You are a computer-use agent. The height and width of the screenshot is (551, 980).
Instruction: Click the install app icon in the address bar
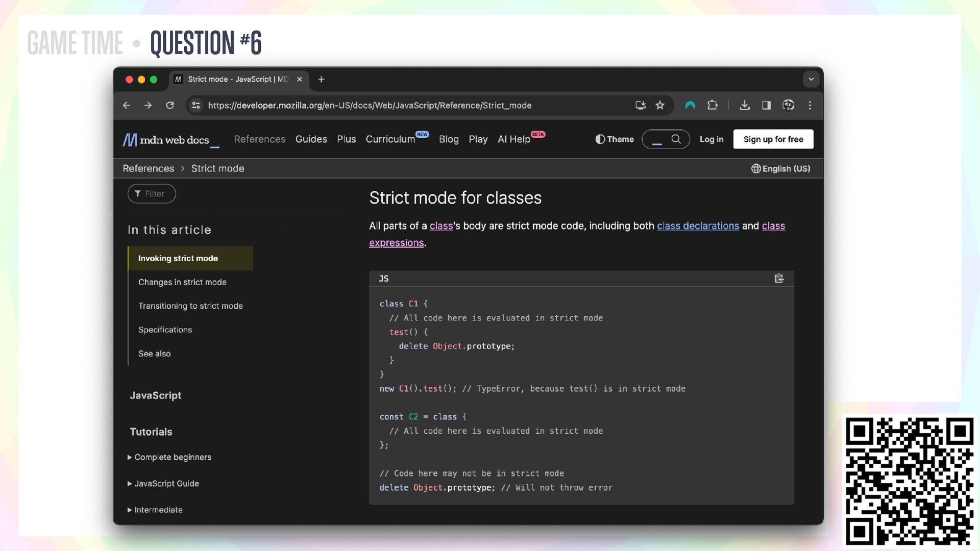pos(640,105)
